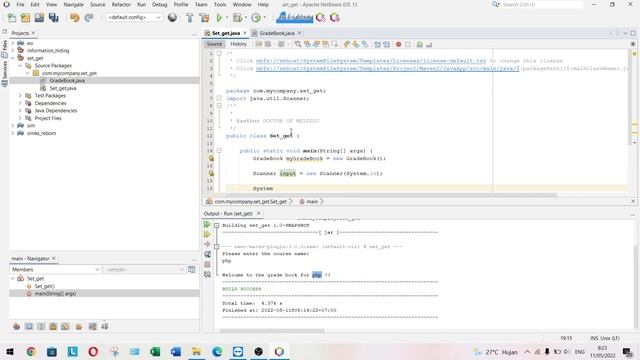Screen dimensions: 640x360
Task: Open the Windows Start menu
Action: coord(10,351)
